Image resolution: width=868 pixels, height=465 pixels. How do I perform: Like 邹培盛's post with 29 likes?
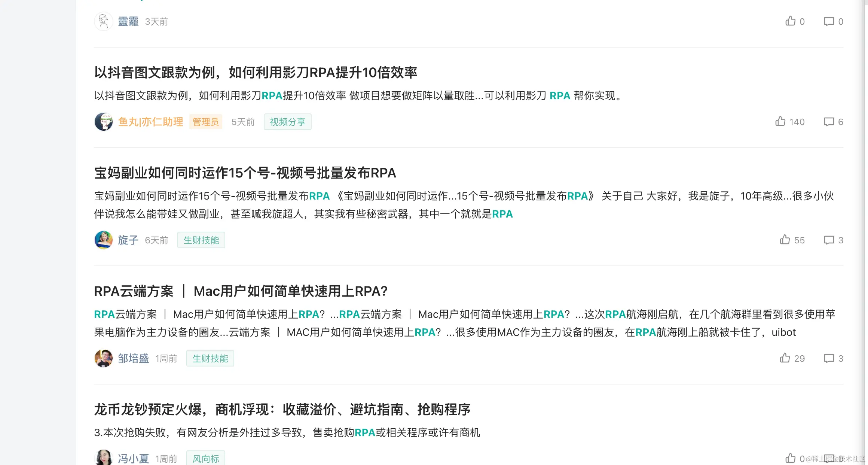785,358
